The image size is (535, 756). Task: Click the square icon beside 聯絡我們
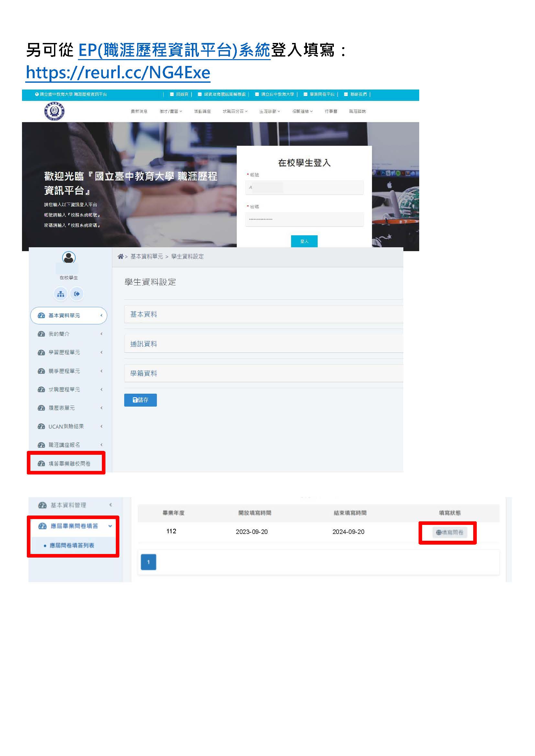click(346, 94)
